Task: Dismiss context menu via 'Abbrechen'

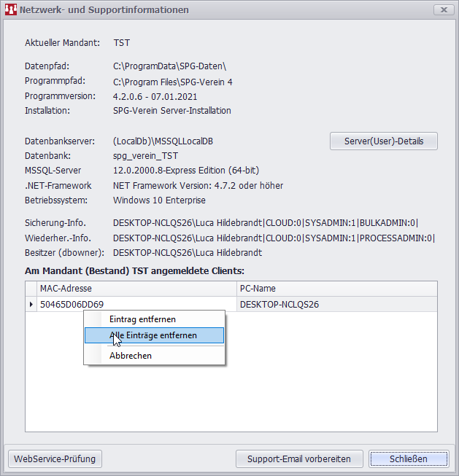Action: point(131,356)
